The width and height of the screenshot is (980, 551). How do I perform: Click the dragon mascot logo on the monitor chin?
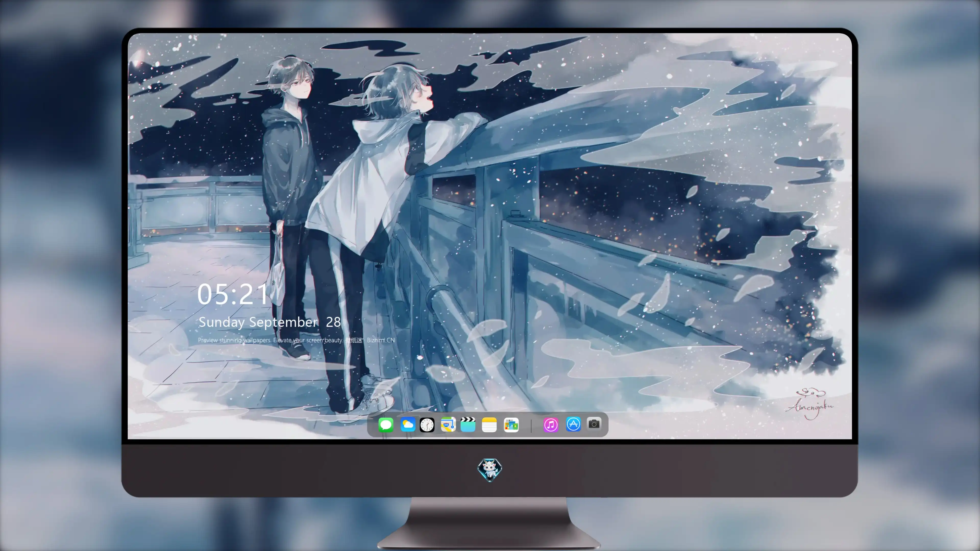coord(490,470)
